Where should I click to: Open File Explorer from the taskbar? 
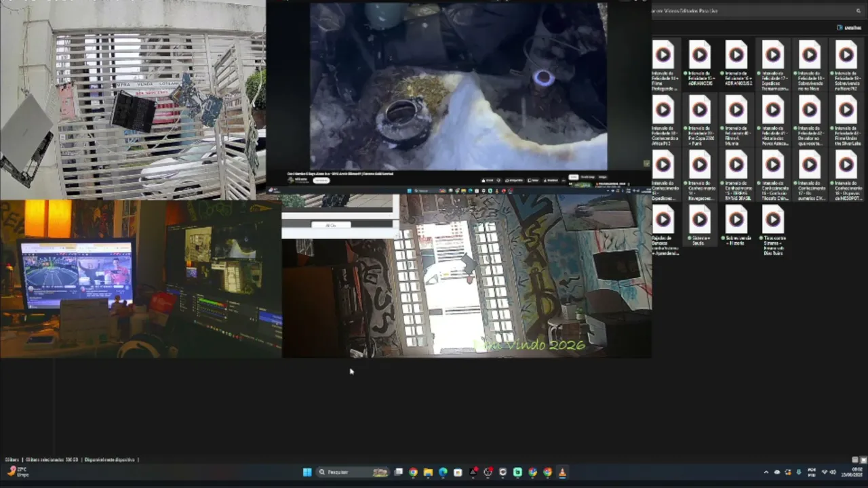428,472
